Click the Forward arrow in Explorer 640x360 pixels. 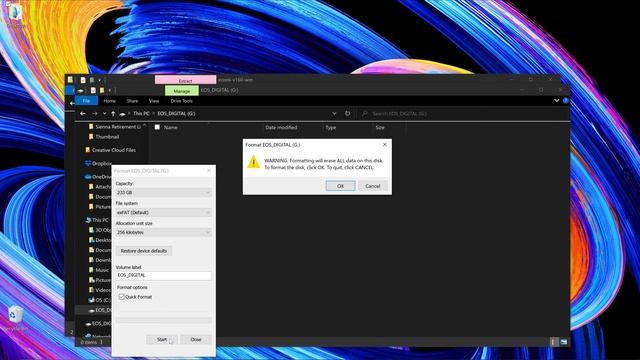tap(95, 113)
